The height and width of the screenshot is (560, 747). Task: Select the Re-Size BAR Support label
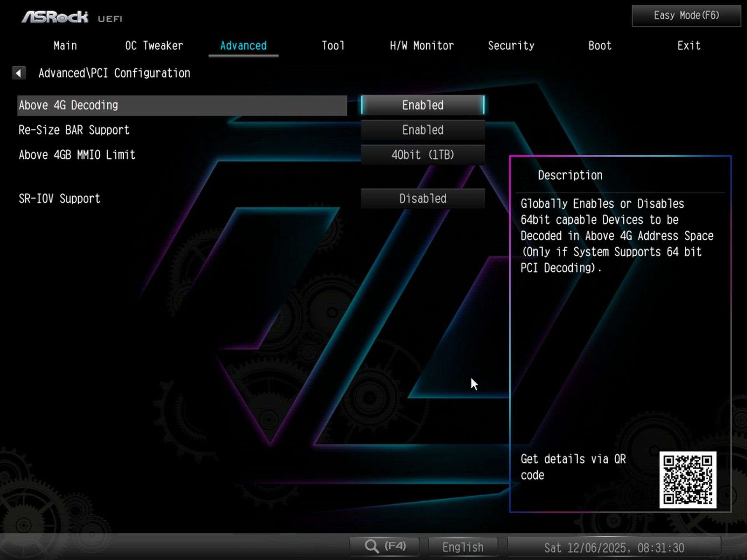[x=74, y=130]
